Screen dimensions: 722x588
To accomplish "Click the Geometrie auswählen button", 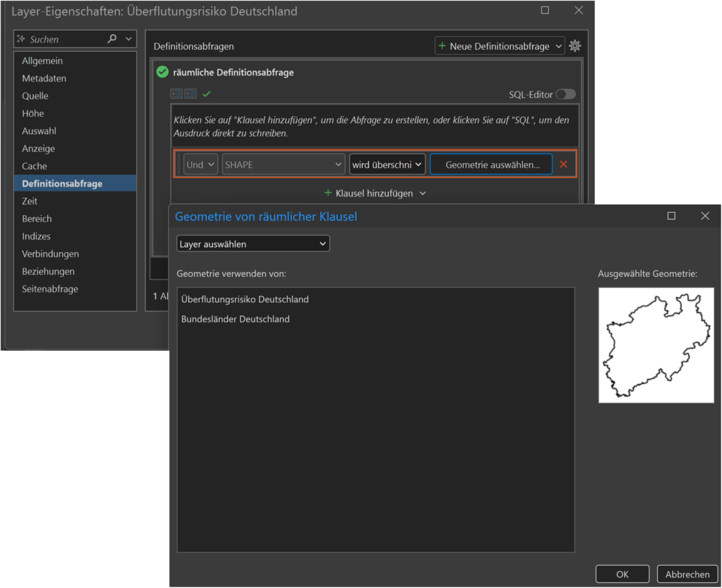I will pos(491,164).
